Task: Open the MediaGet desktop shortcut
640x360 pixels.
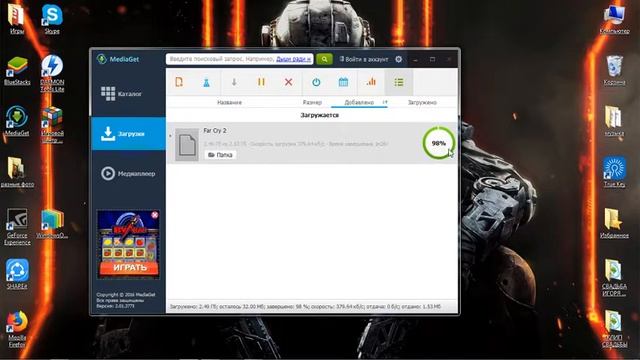Action: pyautogui.click(x=17, y=121)
